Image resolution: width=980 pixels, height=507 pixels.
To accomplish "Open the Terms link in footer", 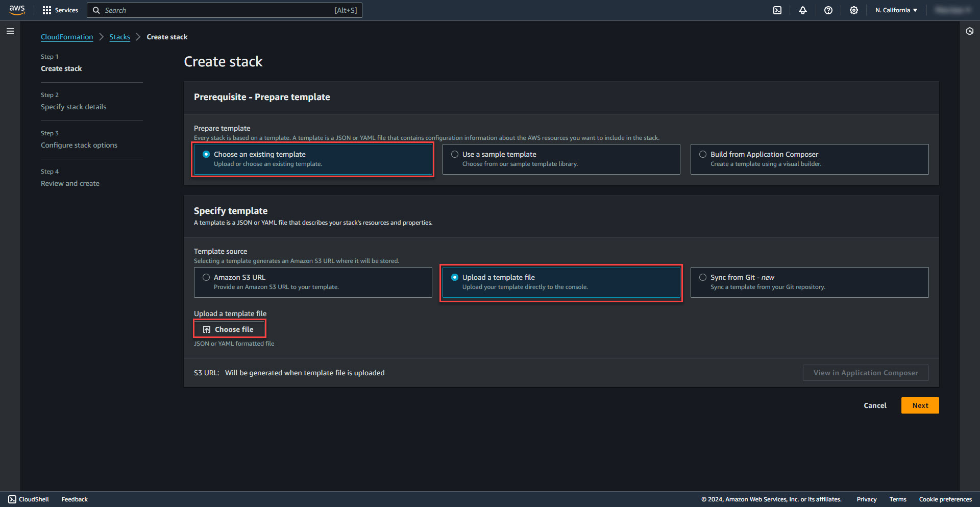I will click(898, 499).
